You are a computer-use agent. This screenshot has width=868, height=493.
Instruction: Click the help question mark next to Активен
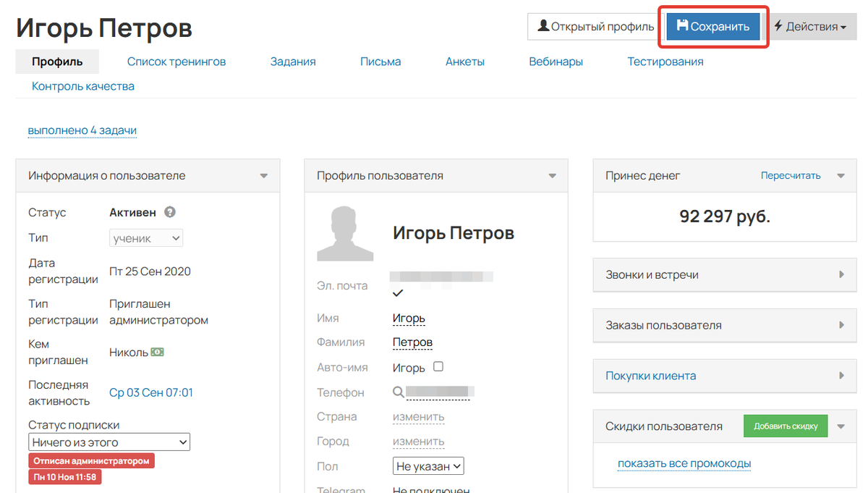click(x=170, y=213)
